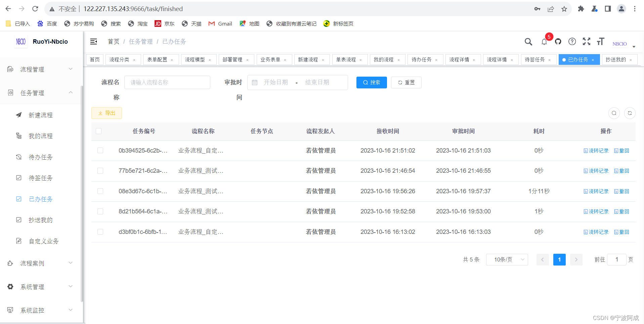Viewport: 644px width, 324px height.
Task: Open the 10条/页 page size dropdown
Action: (x=507, y=259)
